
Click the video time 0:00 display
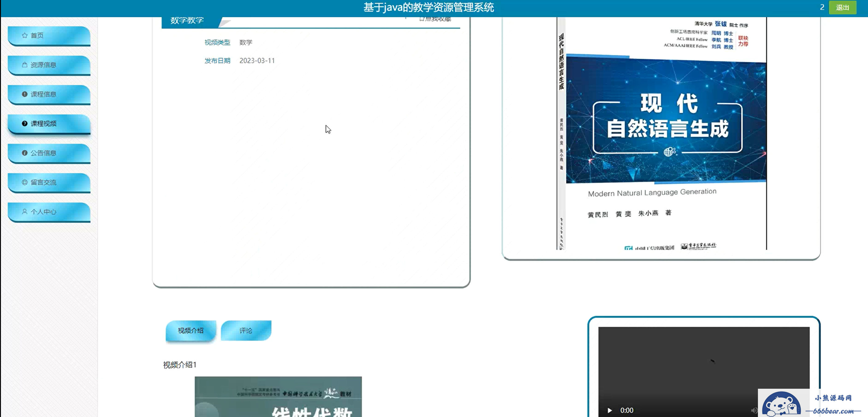(627, 410)
